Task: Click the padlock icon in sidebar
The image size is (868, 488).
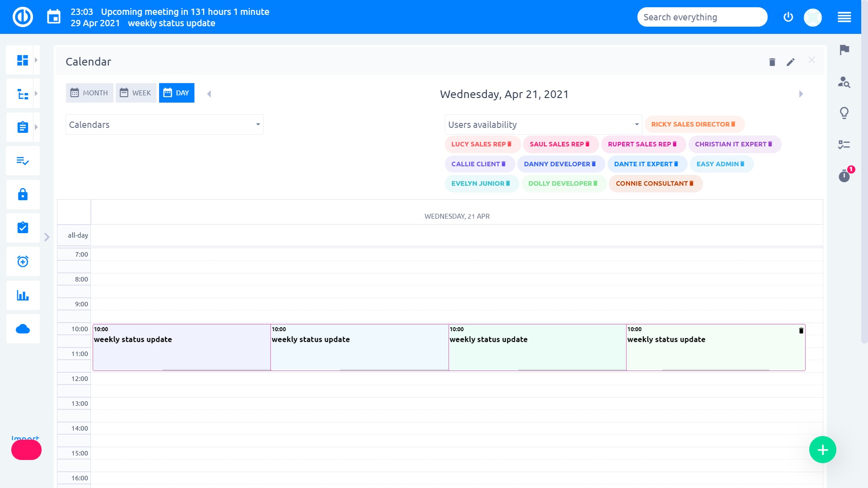Action: coord(23,194)
